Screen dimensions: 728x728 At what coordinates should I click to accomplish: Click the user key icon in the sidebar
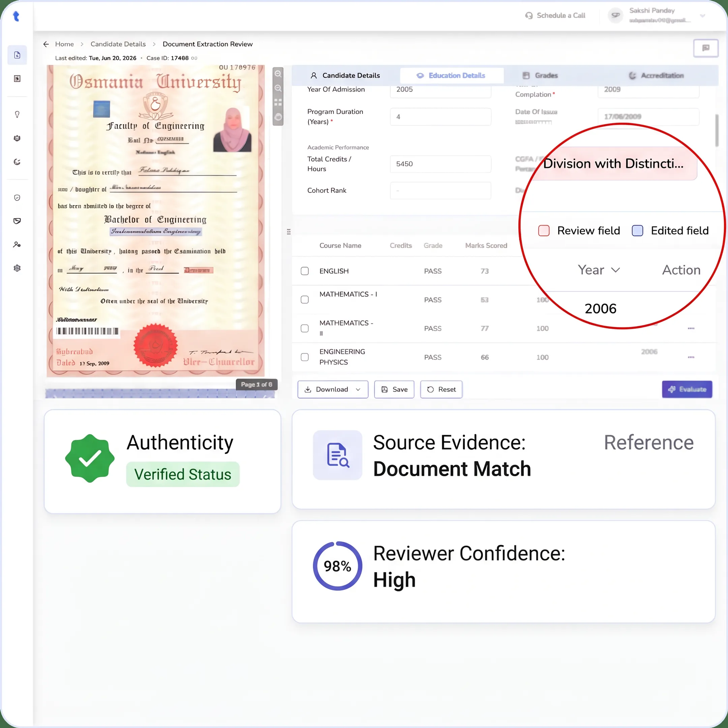[x=17, y=245]
